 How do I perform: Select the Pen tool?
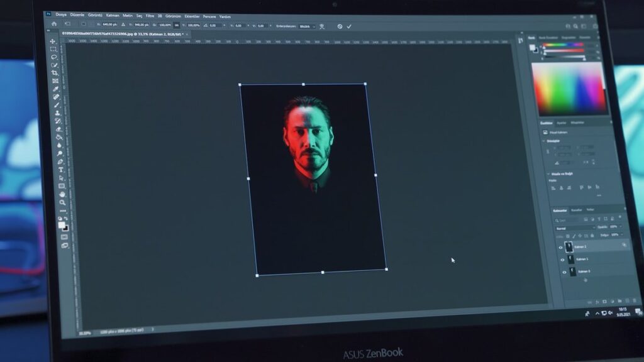click(x=60, y=162)
